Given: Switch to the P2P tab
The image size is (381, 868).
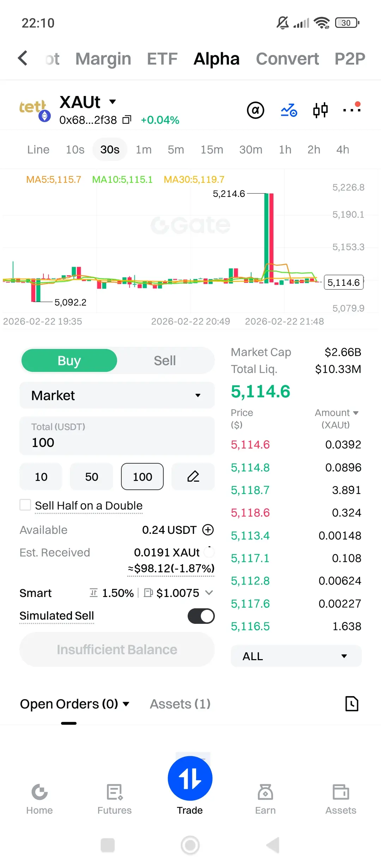Looking at the screenshot, I should (350, 59).
